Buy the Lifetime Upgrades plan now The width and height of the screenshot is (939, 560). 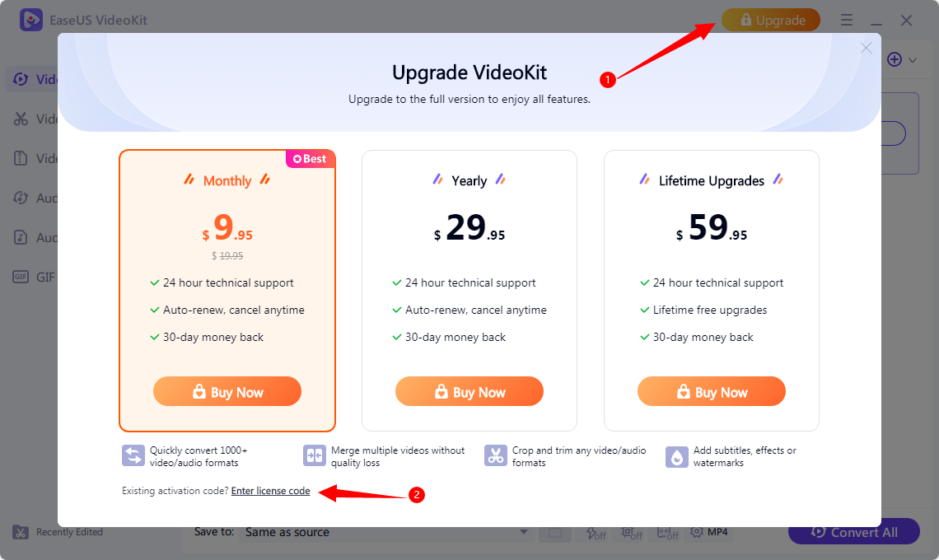click(712, 391)
